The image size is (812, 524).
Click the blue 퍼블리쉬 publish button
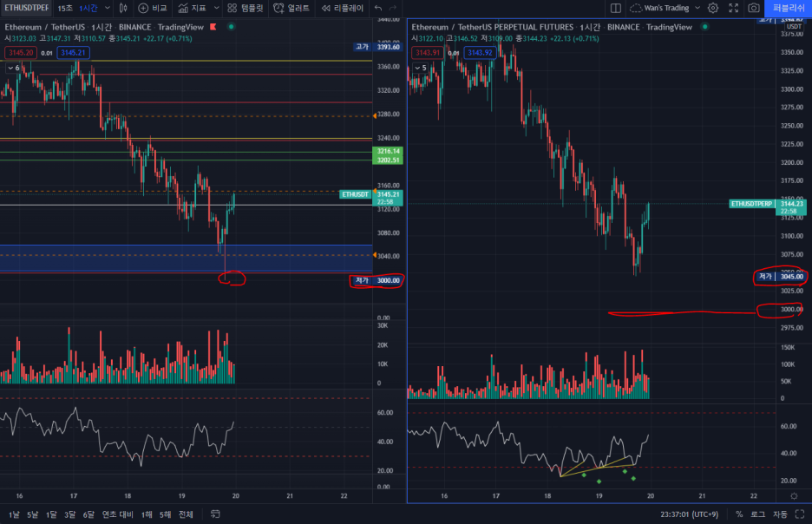point(789,9)
